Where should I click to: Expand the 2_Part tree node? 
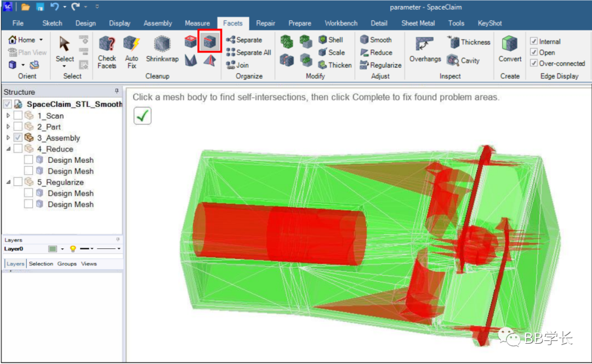point(8,126)
